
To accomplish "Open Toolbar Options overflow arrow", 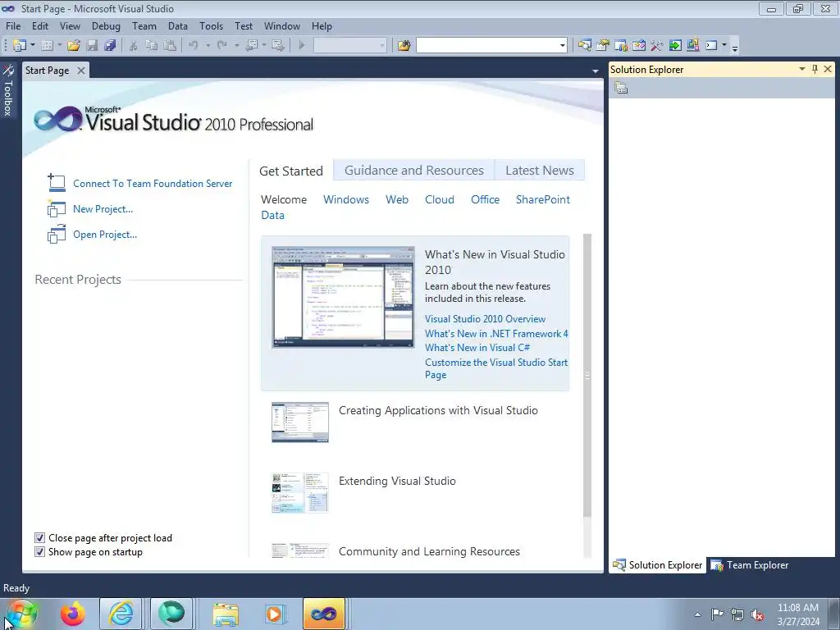I will click(735, 47).
